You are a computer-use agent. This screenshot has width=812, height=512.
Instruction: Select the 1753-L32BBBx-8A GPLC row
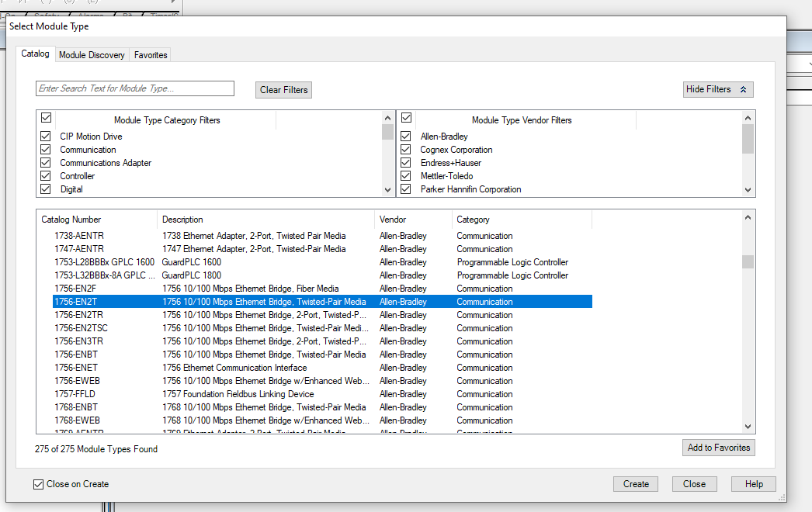coord(322,275)
